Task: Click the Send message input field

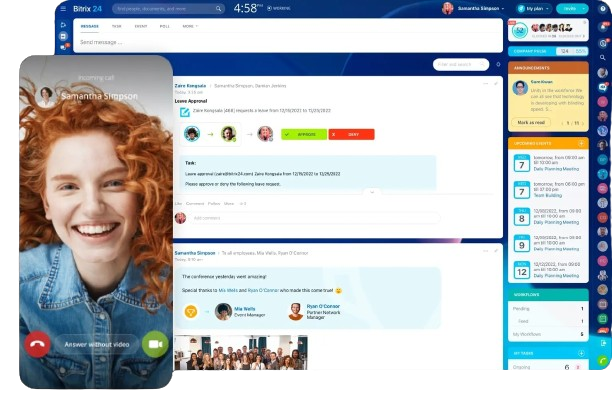Action: 288,42
